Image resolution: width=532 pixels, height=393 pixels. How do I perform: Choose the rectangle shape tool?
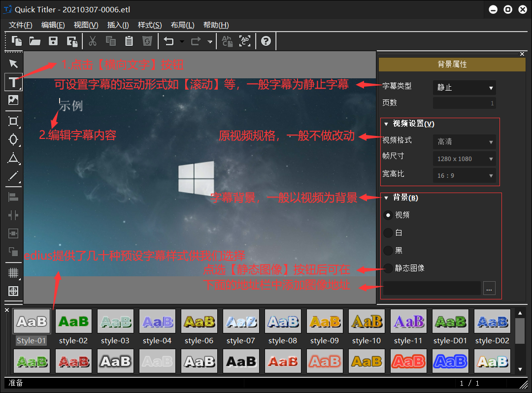point(13,121)
